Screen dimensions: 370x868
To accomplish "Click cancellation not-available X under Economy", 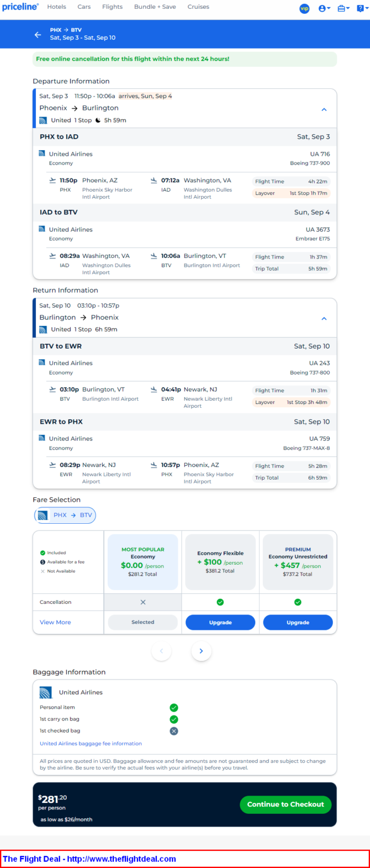I will [143, 602].
